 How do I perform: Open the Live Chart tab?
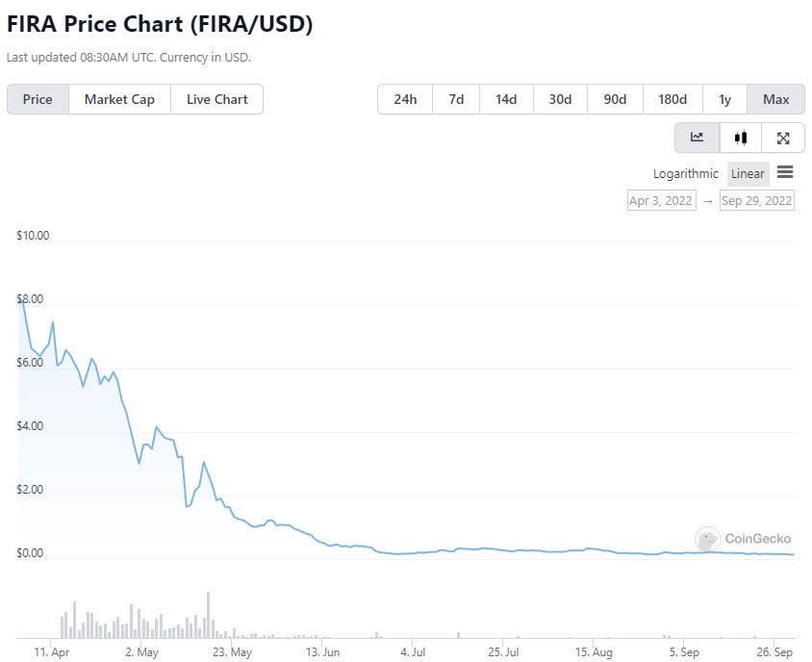point(216,99)
